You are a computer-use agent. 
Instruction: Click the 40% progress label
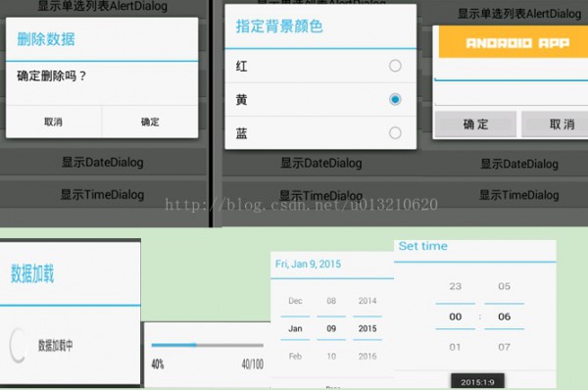click(158, 364)
